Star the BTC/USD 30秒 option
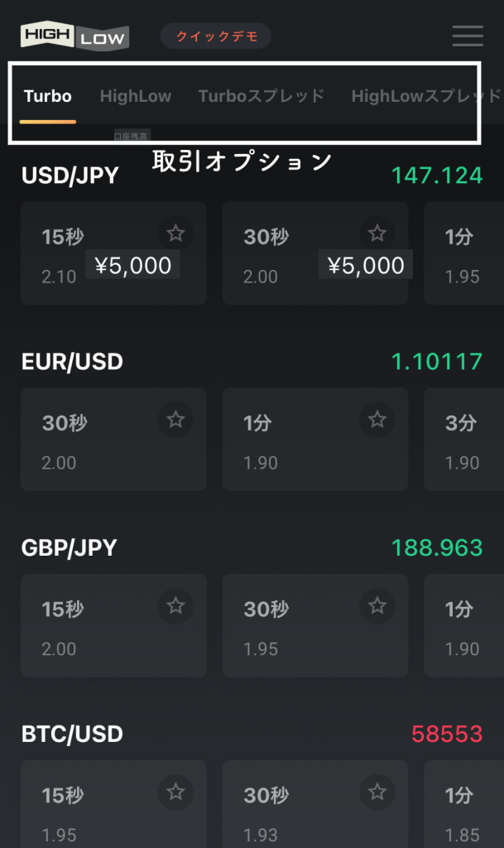The height and width of the screenshot is (848, 504). point(377,793)
